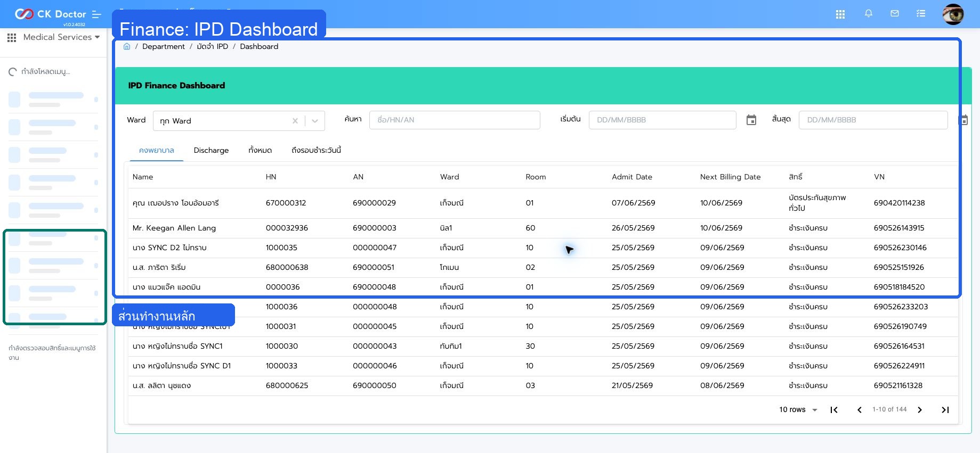
Task: Click VN 690521161328 cell
Action: pyautogui.click(x=898, y=385)
